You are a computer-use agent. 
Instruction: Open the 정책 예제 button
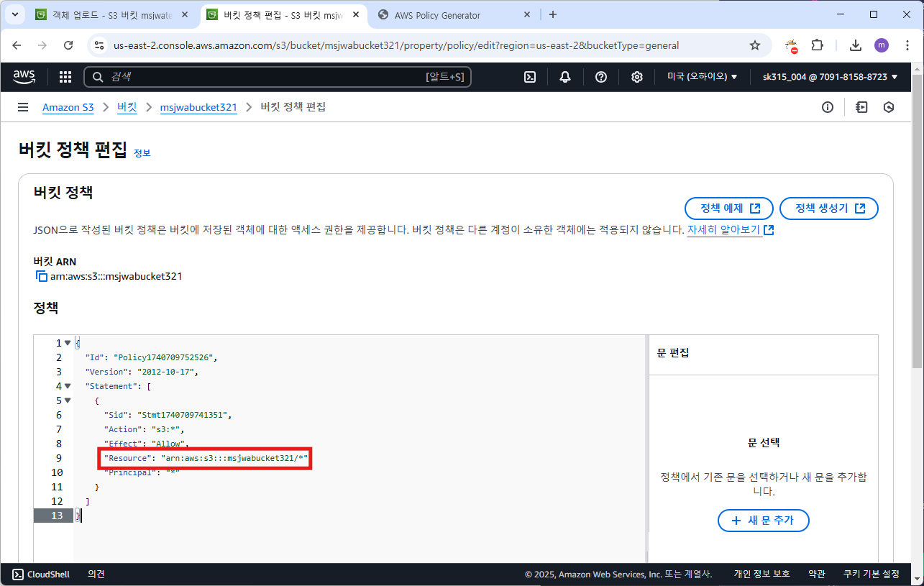click(729, 209)
